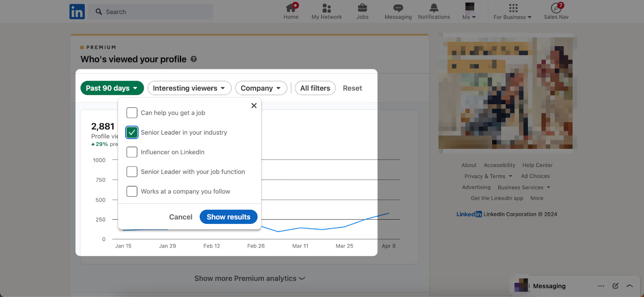The image size is (644, 297).
Task: Open the Notifications bell icon
Action: pos(434,8)
